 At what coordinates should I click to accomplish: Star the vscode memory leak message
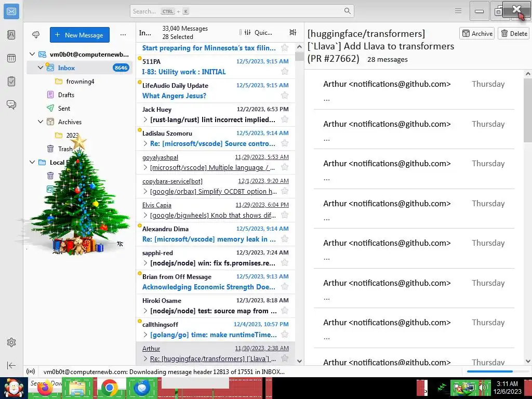click(285, 239)
